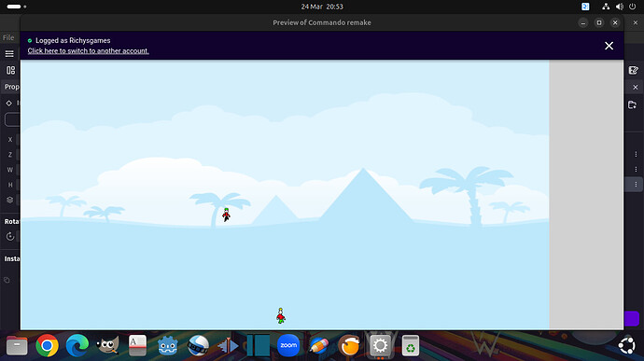The height and width of the screenshot is (361, 644).
Task: Open the network status icon in top bar
Action: [x=606, y=7]
